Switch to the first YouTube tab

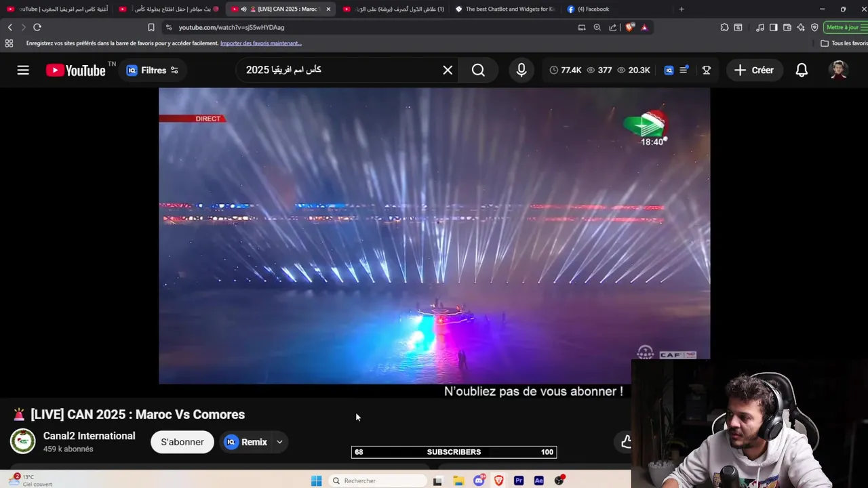click(x=57, y=9)
